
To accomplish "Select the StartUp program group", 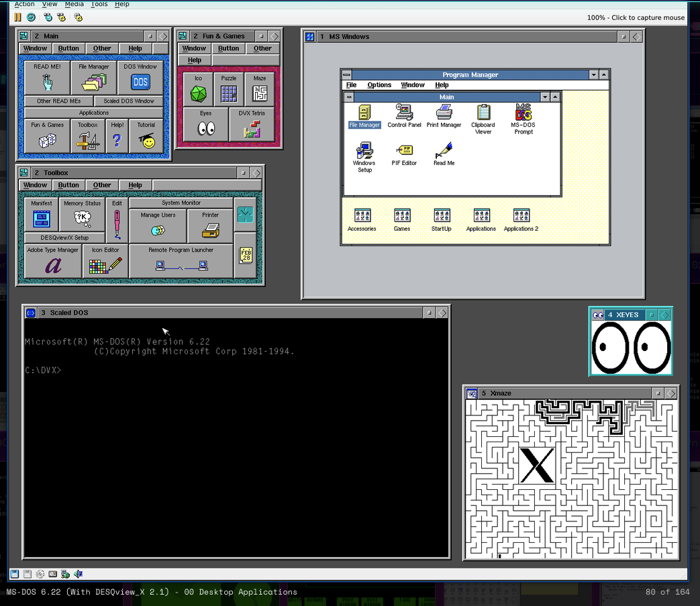I will point(442,220).
